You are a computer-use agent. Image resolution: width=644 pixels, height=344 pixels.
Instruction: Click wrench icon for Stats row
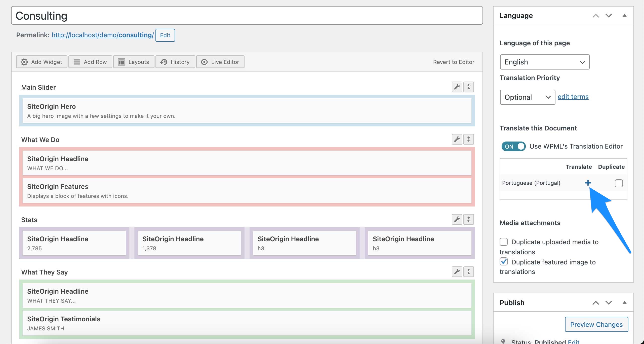(x=457, y=219)
